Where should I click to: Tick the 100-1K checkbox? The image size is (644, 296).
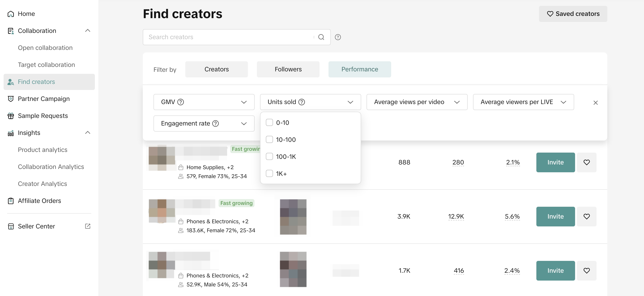coord(269,156)
